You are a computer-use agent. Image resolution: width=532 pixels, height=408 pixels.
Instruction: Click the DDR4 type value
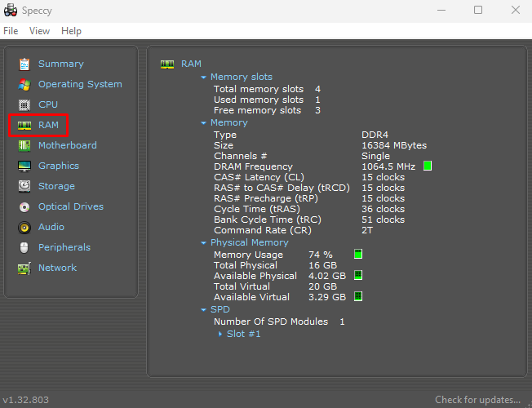coord(375,135)
